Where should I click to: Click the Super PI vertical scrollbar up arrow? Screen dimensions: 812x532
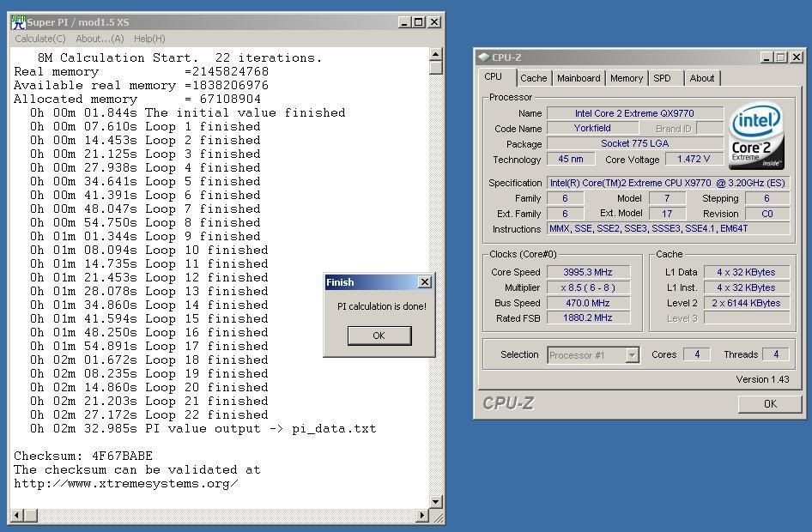coord(436,54)
